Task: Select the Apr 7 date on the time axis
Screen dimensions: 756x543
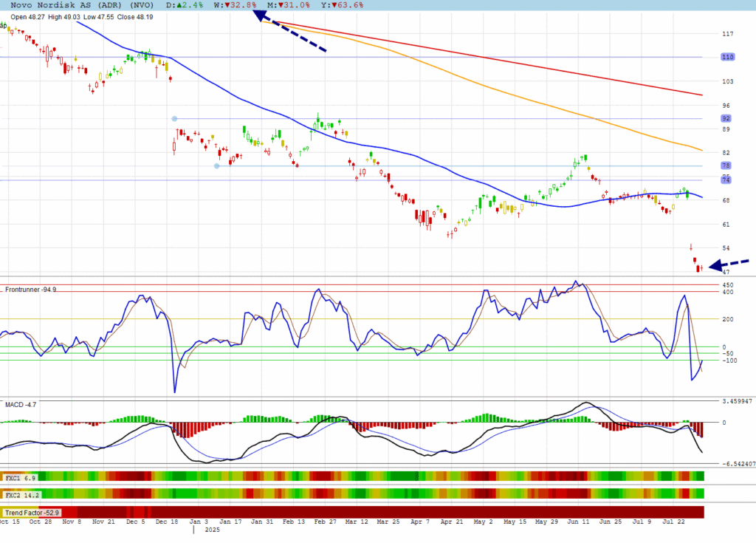Action: click(420, 522)
